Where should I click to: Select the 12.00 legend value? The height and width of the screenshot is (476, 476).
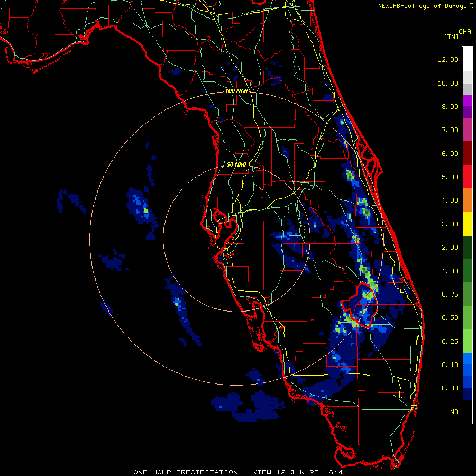448,59
